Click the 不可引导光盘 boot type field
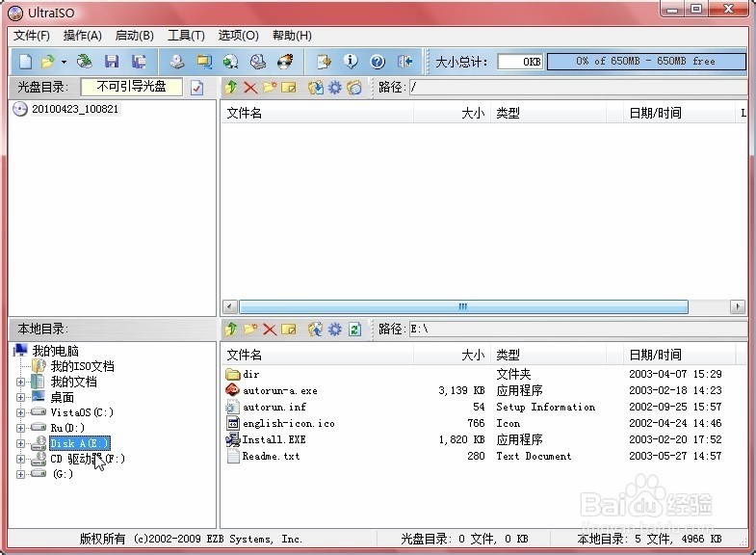Image resolution: width=756 pixels, height=555 pixels. [x=131, y=87]
